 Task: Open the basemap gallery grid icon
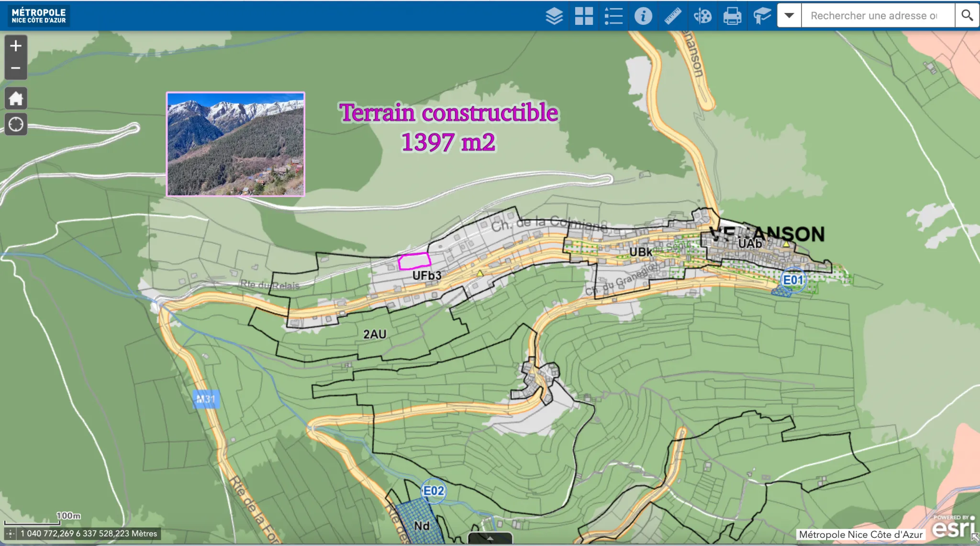click(584, 16)
